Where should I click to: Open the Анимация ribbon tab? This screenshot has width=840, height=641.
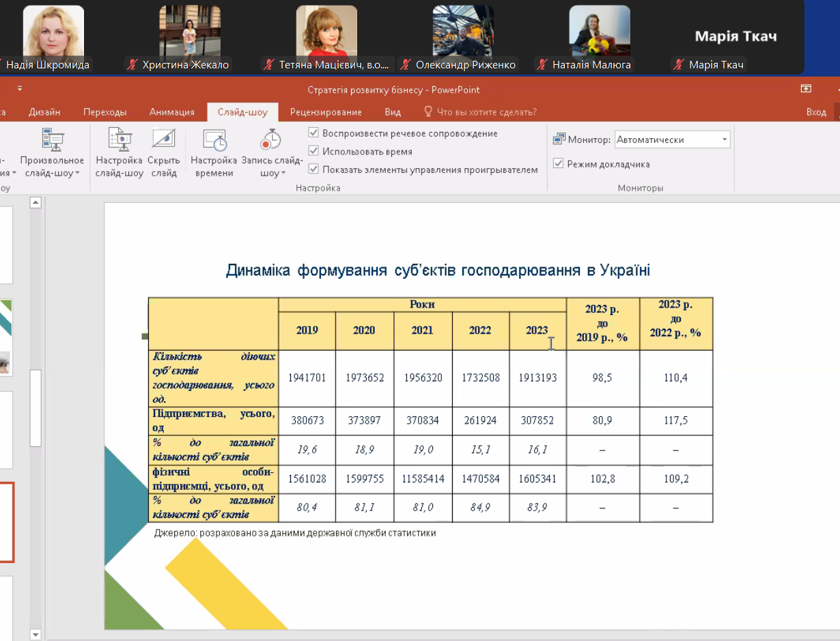coord(172,112)
